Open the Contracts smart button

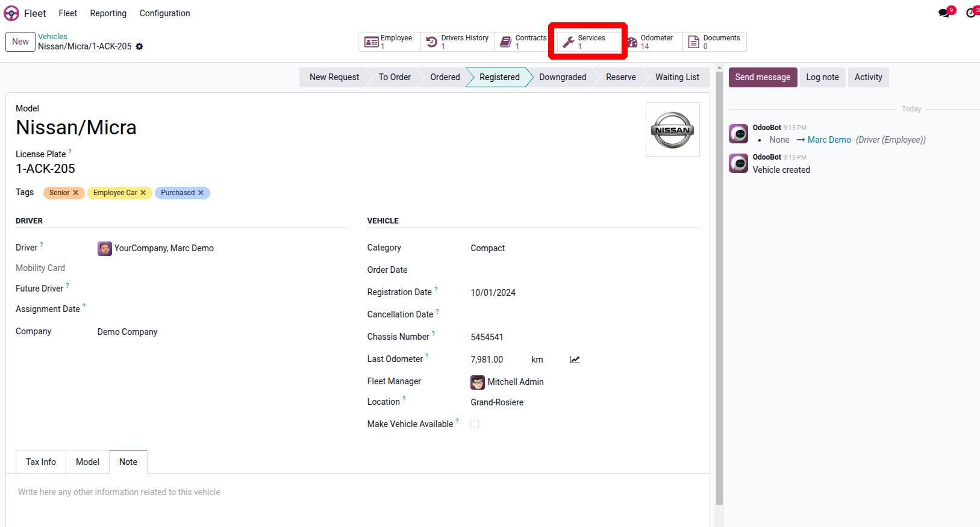(523, 42)
